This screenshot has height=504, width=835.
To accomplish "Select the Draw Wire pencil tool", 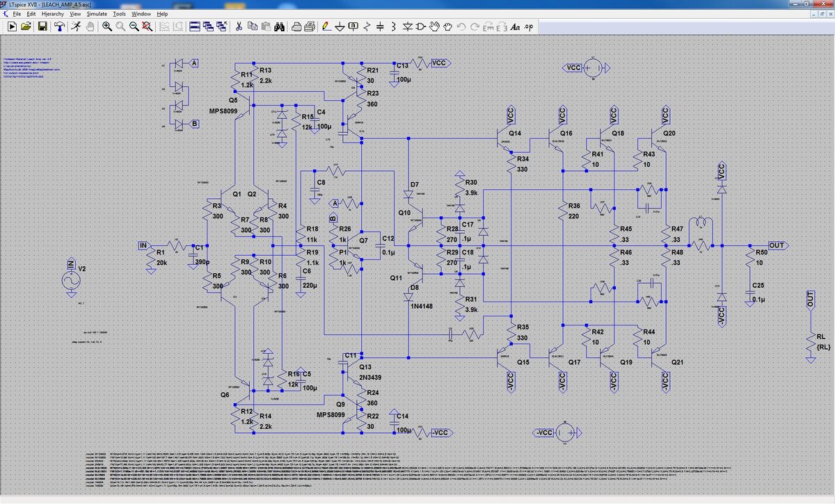I will pyautogui.click(x=326, y=26).
